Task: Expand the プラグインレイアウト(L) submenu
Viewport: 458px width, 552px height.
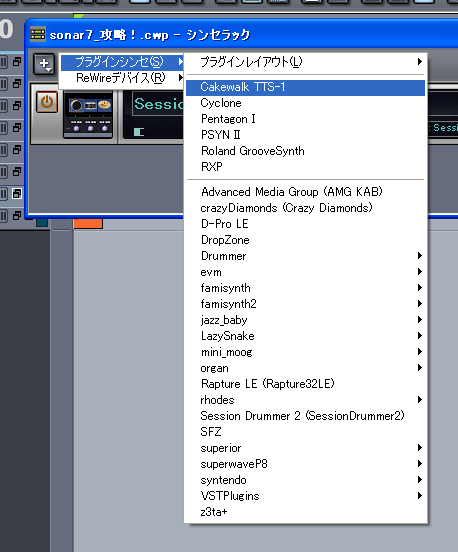Action: 306,62
